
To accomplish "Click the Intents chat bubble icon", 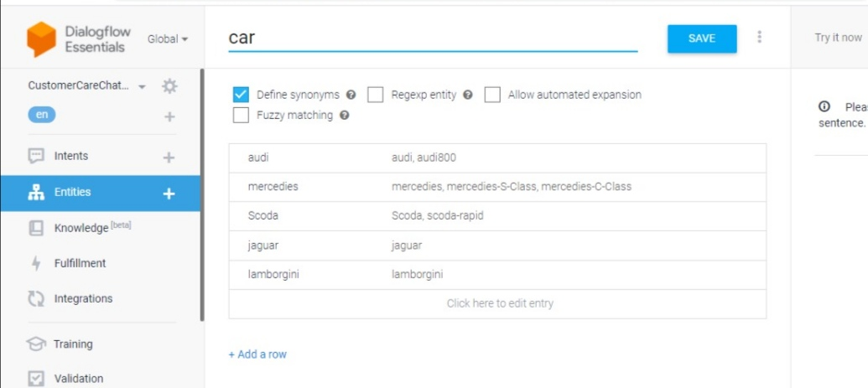I will tap(36, 156).
